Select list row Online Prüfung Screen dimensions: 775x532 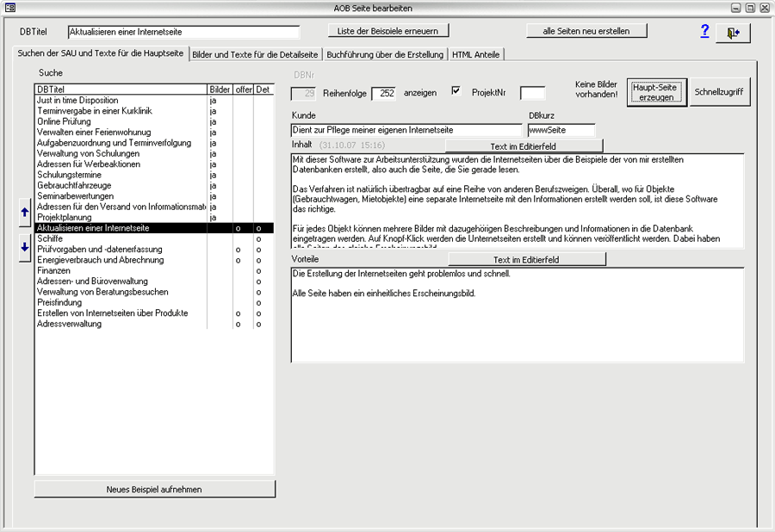(154, 121)
